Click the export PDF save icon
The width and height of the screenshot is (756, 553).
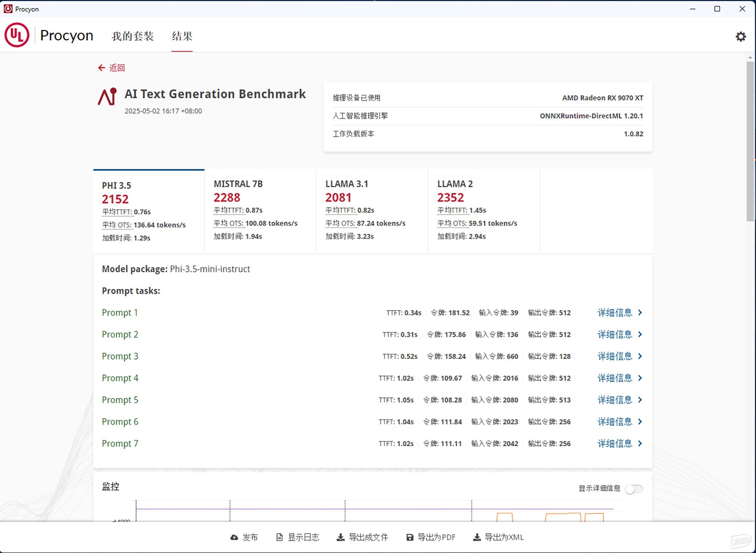coord(410,537)
